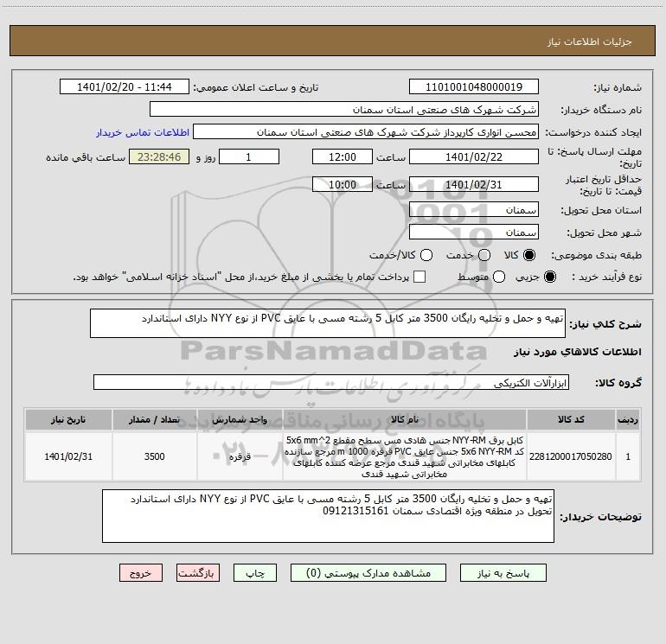Click the validity time field 10:00

(343, 184)
